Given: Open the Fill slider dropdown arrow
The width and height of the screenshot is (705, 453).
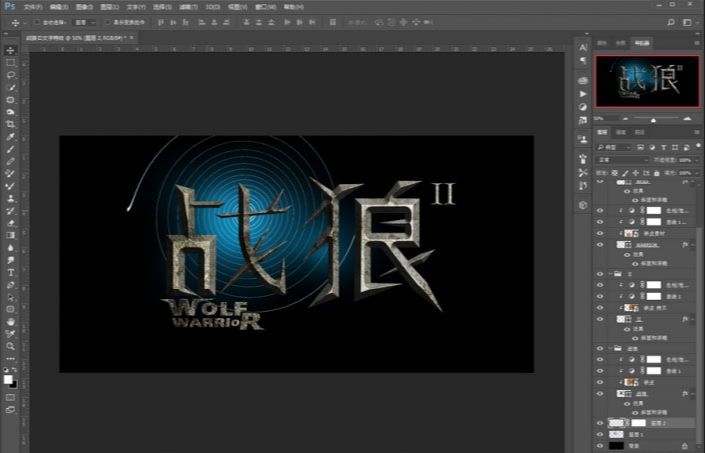Looking at the screenshot, I should [x=697, y=173].
